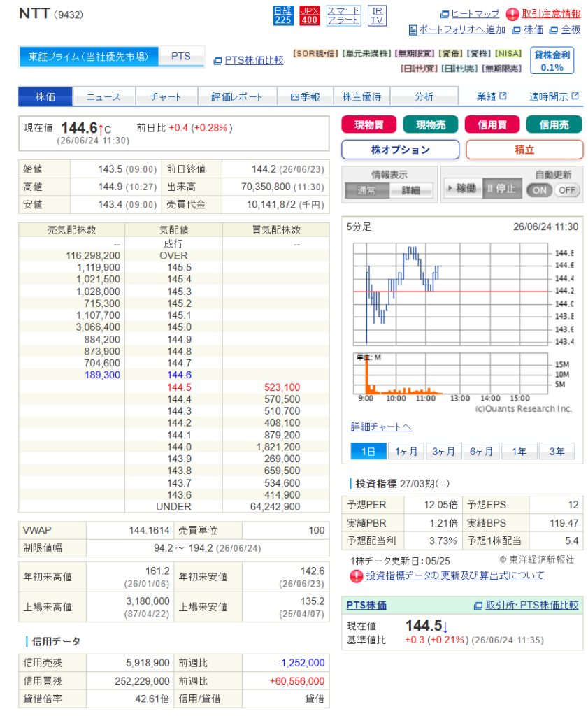Click the 積立 button
The height and width of the screenshot is (716, 588).
[524, 150]
